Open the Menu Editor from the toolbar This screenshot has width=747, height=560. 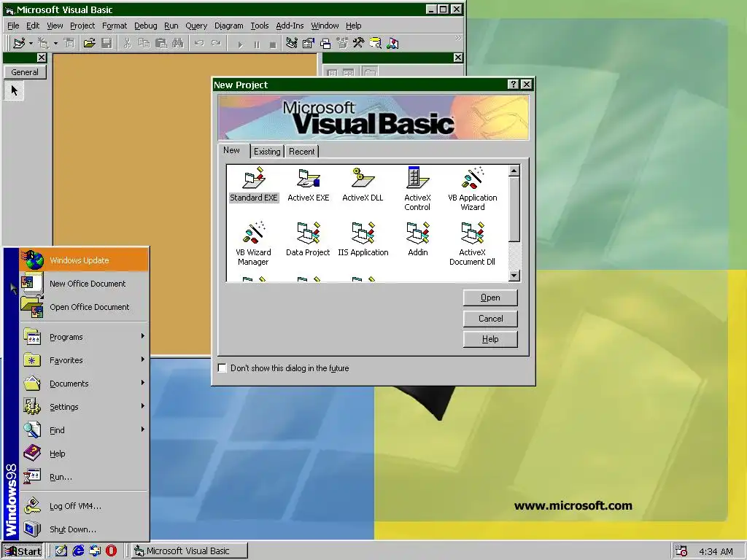coord(69,43)
